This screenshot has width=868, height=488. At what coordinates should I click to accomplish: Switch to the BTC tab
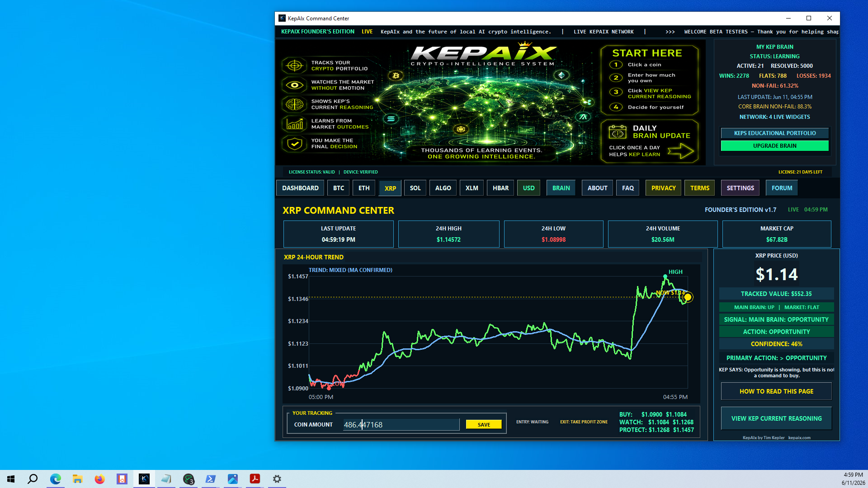coord(339,188)
